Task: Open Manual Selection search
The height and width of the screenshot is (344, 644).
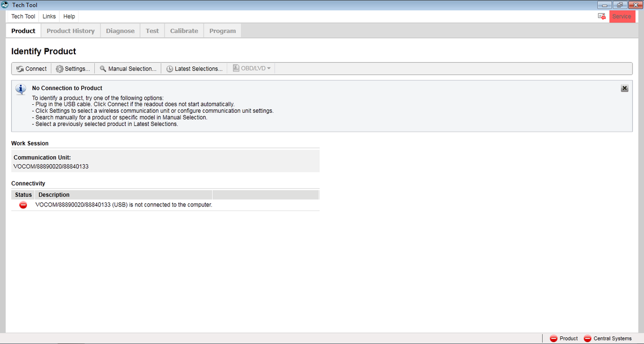Action: click(128, 68)
